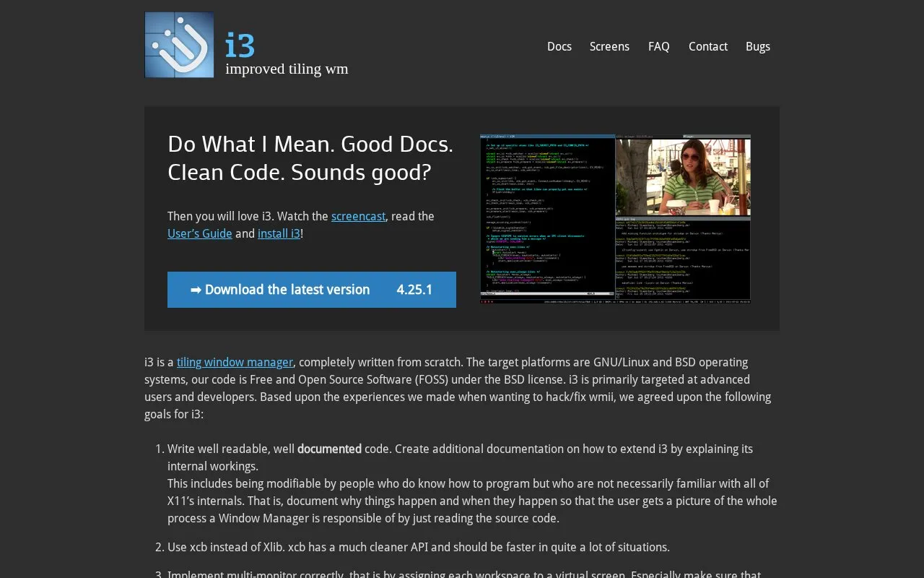Click the i3 logo icon
The image size is (924, 578).
click(179, 45)
